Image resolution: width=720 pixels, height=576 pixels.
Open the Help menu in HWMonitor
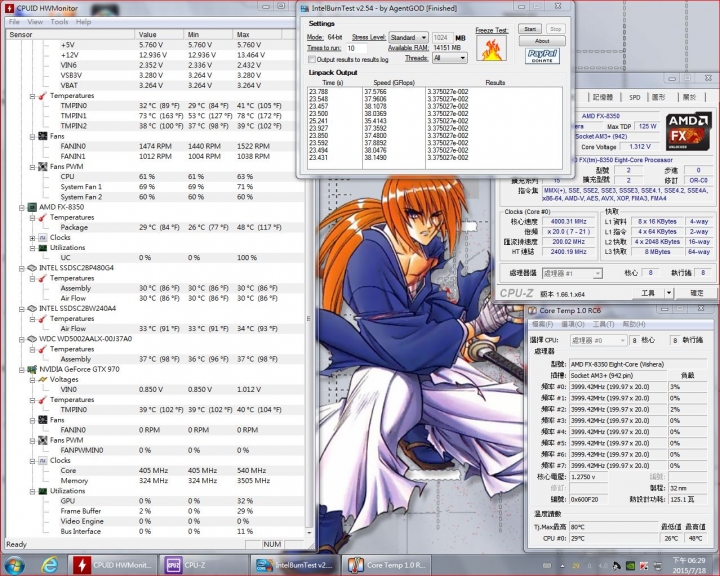(83, 22)
